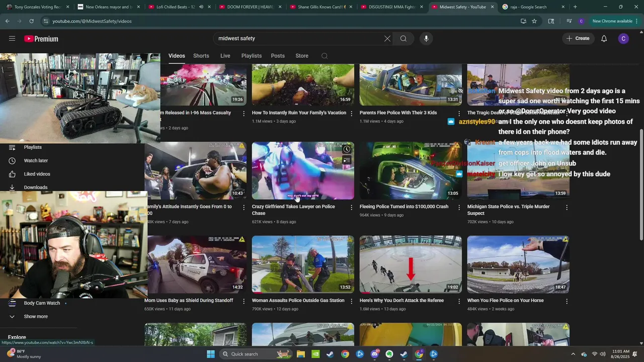
Task: Switch to the channel Shorts tab
Action: (201, 56)
